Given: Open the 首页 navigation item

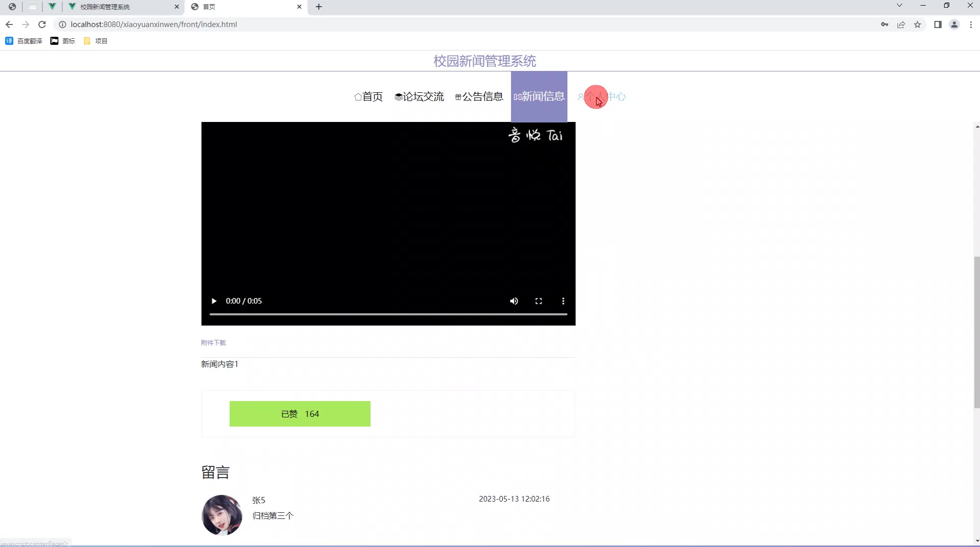Looking at the screenshot, I should pyautogui.click(x=368, y=96).
